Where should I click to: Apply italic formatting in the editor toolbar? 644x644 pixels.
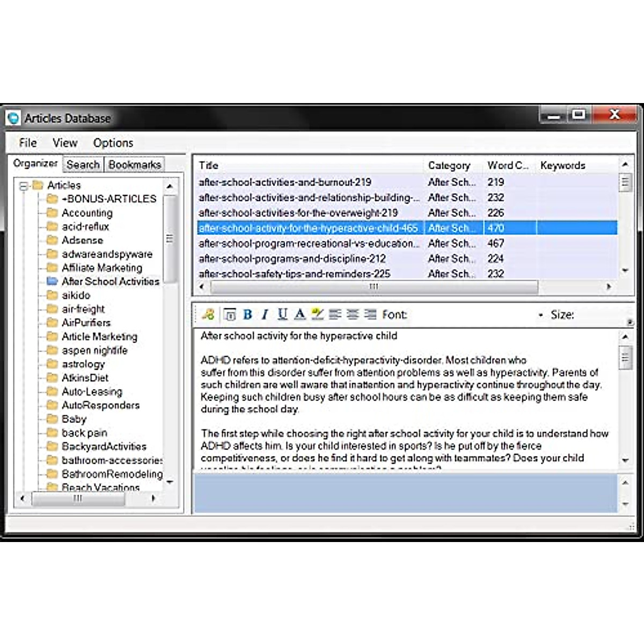tap(264, 315)
